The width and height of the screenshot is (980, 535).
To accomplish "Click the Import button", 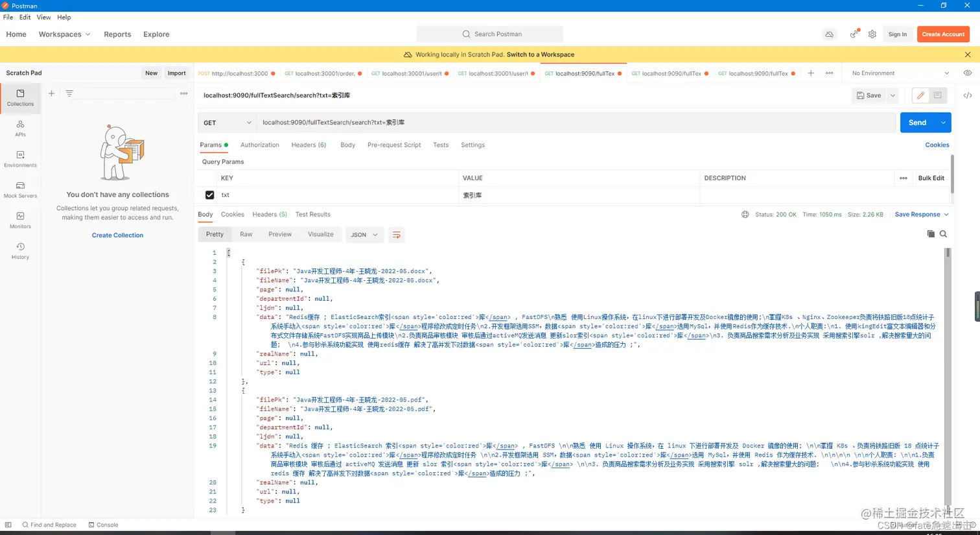I will coord(176,73).
